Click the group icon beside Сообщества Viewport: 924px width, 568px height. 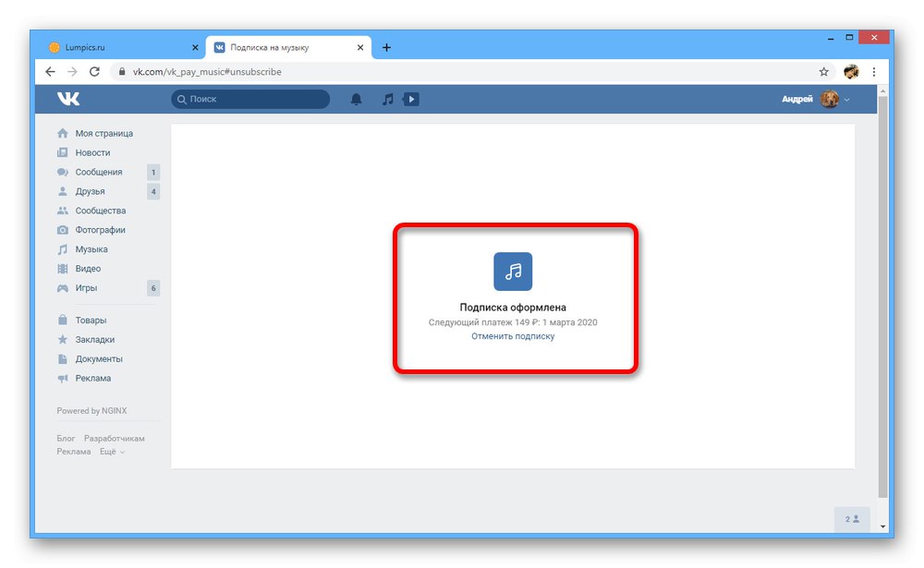click(63, 211)
